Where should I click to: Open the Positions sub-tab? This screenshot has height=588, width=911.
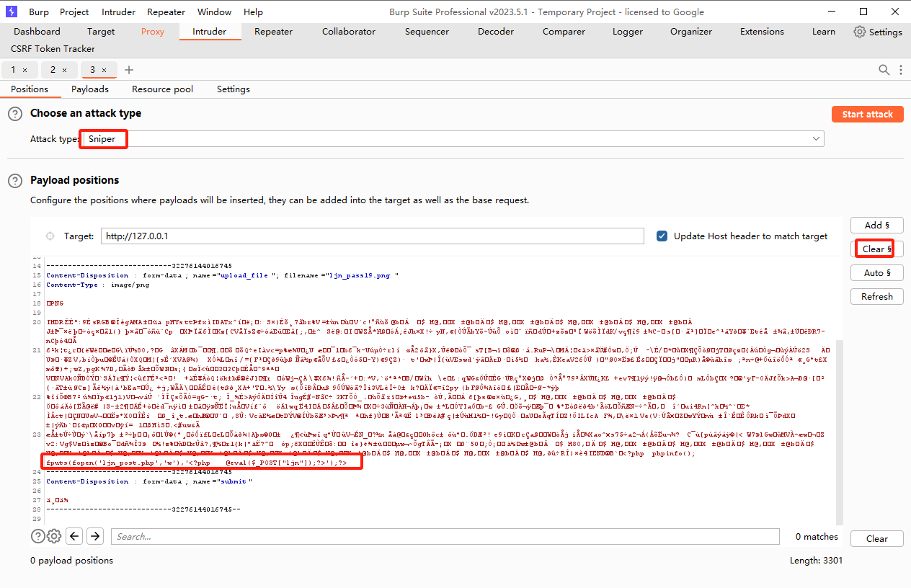click(x=30, y=89)
